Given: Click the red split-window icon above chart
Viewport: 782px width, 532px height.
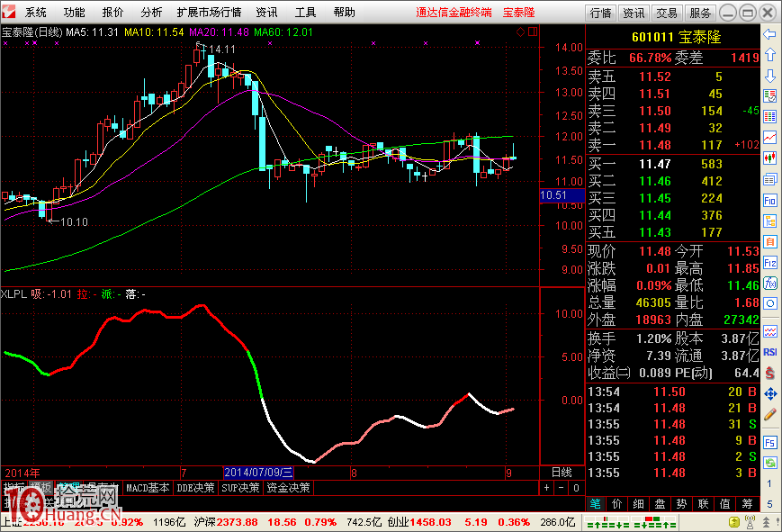Looking at the screenshot, I should pos(533,32).
